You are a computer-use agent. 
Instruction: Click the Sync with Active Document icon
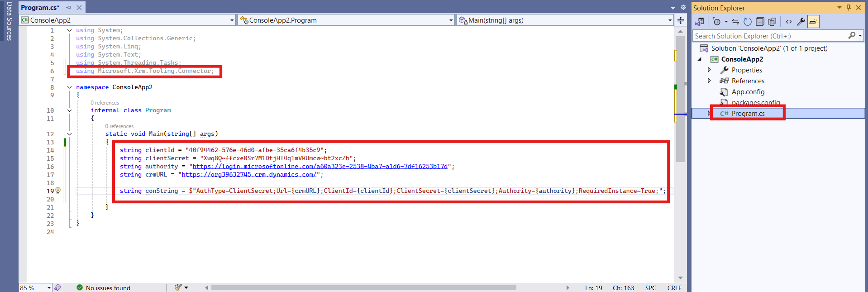click(735, 22)
